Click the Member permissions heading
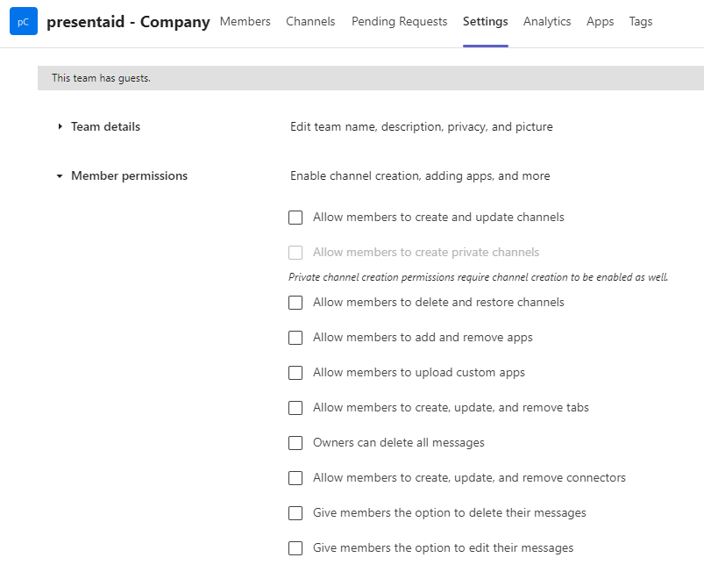Viewport: 704px width, 579px height. pyautogui.click(x=129, y=176)
